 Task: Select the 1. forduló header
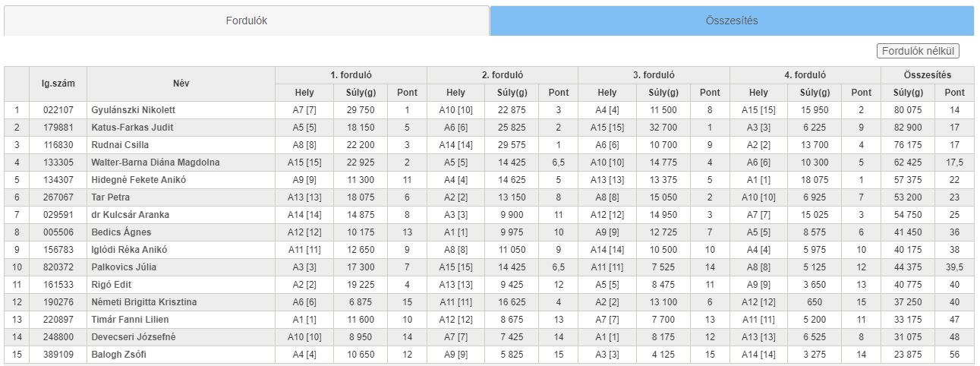[351, 75]
